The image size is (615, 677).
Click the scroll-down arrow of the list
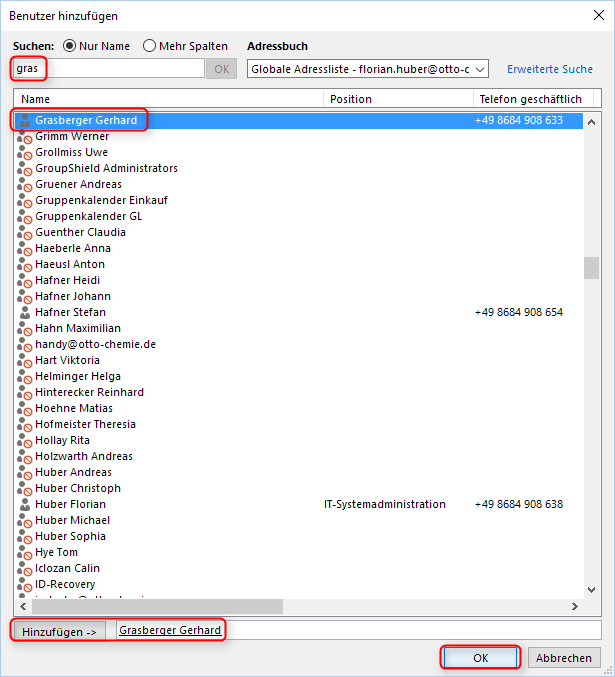click(591, 590)
